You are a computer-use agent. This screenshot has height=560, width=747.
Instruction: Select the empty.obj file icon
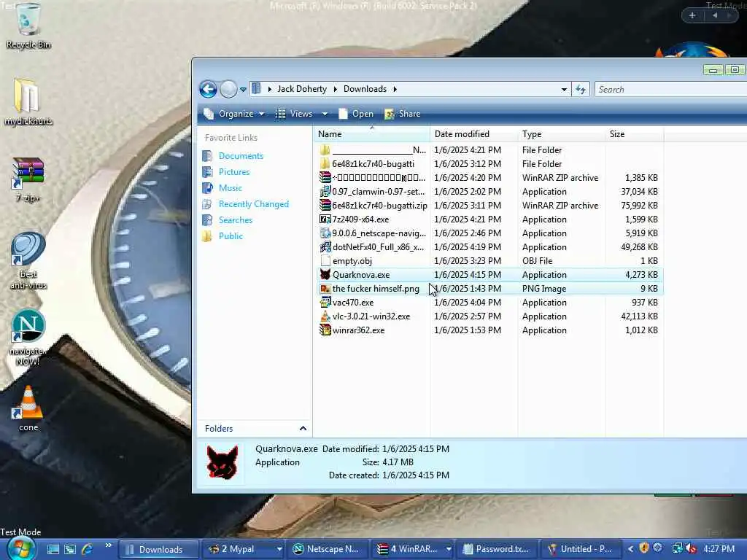pos(325,261)
